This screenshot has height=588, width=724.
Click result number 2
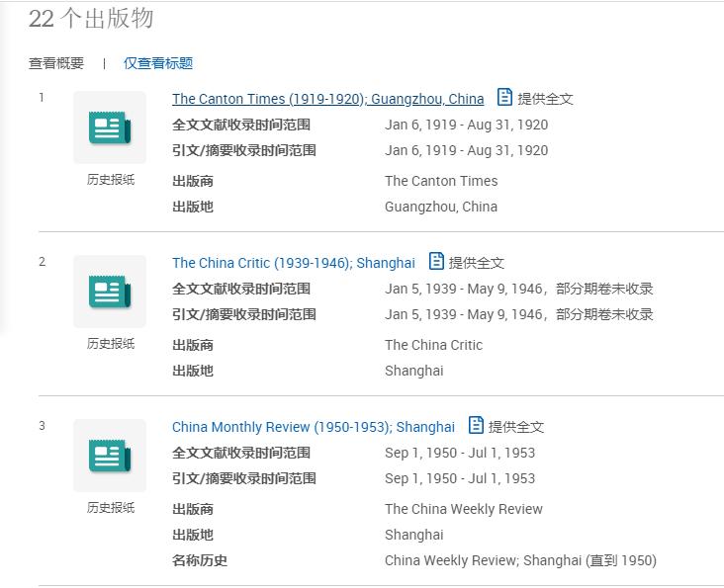tap(42, 262)
